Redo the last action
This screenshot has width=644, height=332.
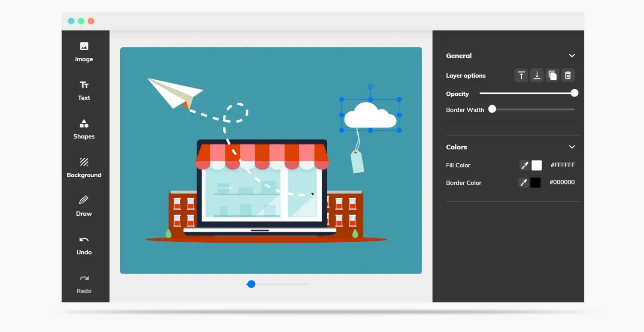[x=84, y=283]
